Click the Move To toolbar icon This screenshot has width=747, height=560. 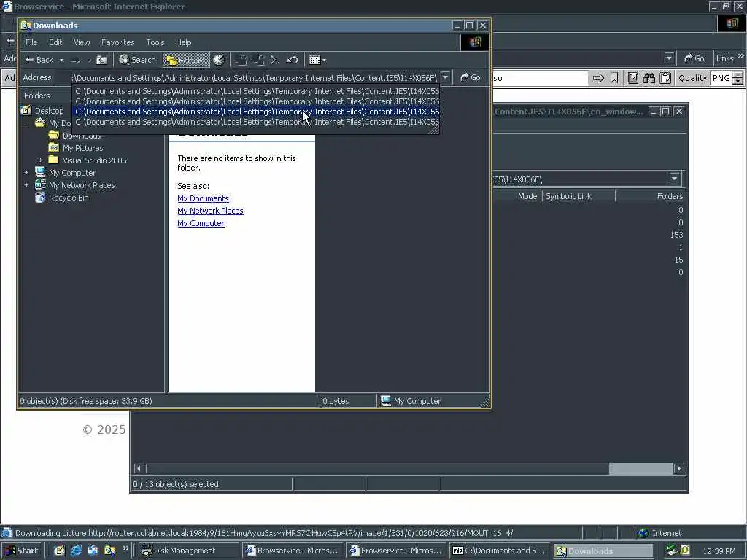[241, 60]
